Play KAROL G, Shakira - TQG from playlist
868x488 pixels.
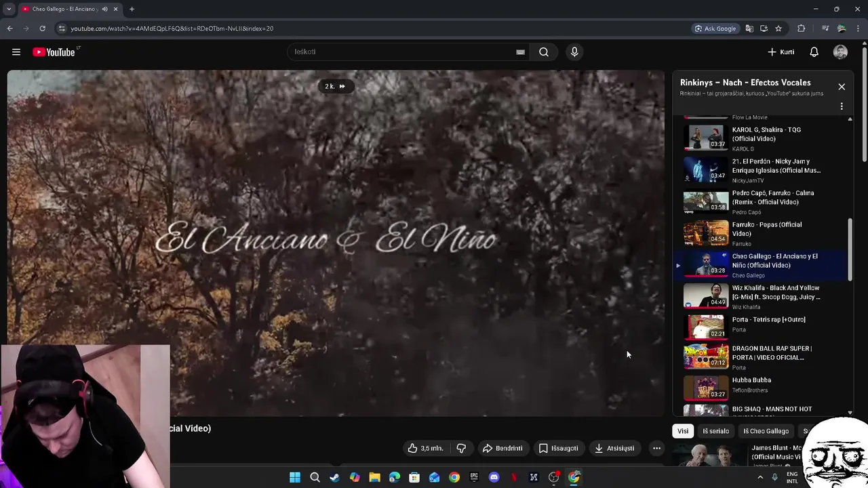point(759,138)
